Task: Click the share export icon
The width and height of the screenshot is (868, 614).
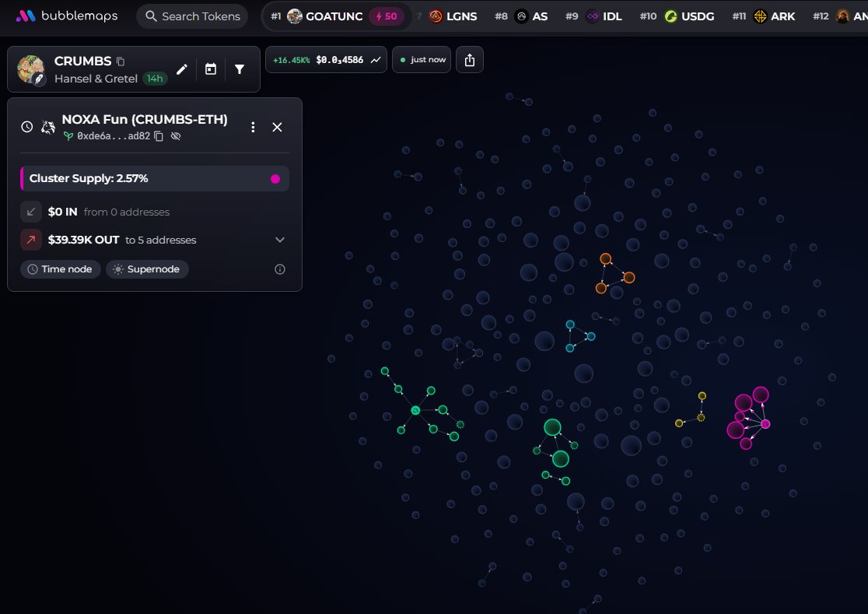Action: tap(470, 60)
